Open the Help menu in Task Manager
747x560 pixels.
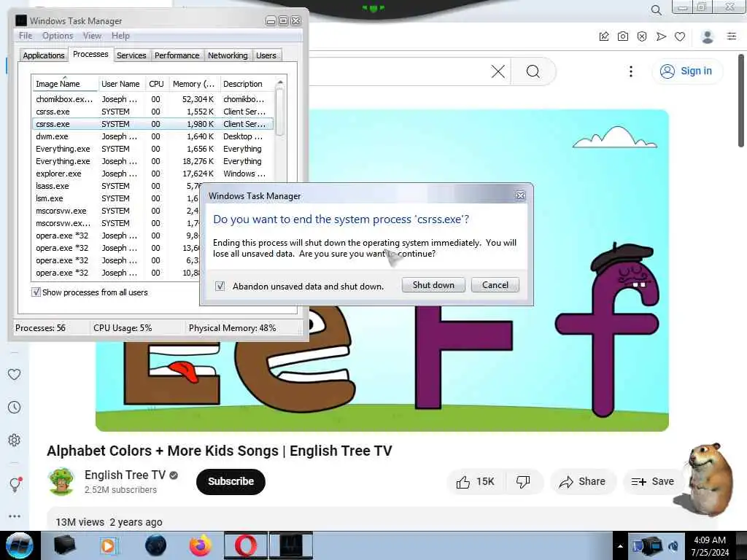tap(120, 36)
